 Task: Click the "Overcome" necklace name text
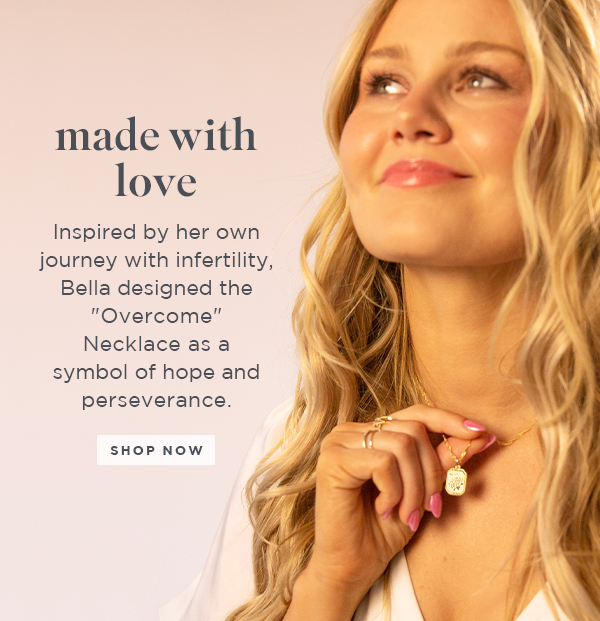[x=156, y=316]
